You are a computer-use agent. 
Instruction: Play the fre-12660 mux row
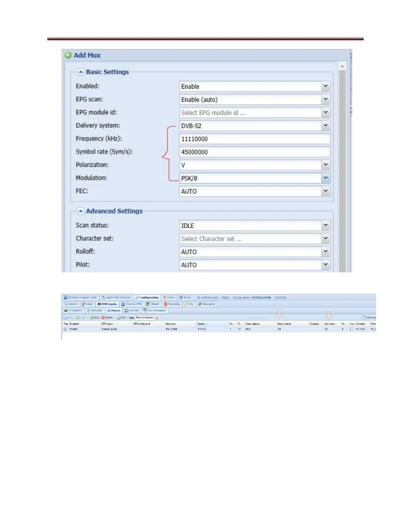[x=65, y=329]
